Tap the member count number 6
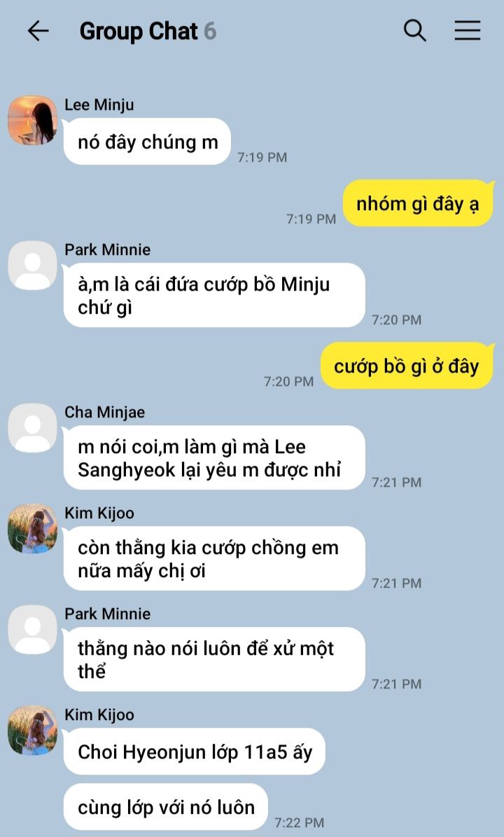This screenshot has width=504, height=837. [210, 31]
